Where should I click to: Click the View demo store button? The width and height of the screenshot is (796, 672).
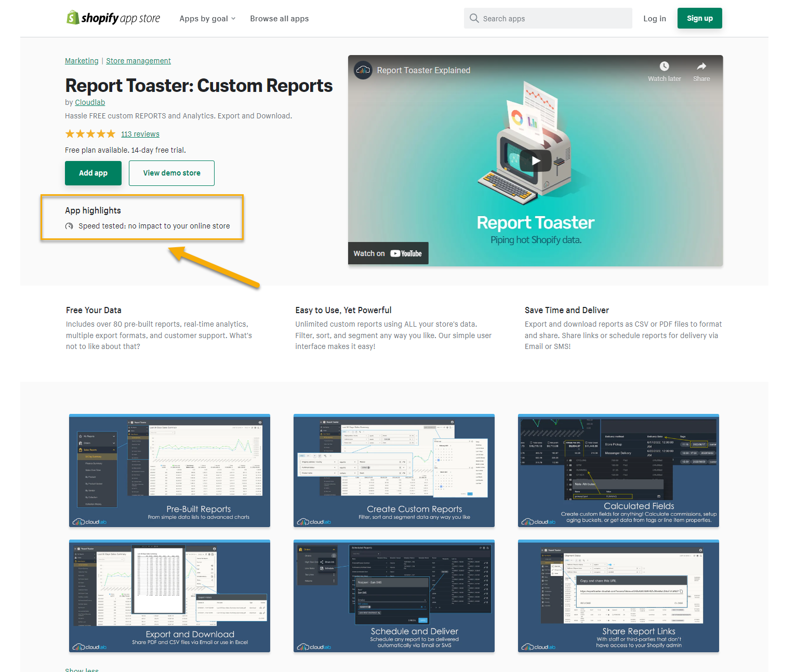171,173
